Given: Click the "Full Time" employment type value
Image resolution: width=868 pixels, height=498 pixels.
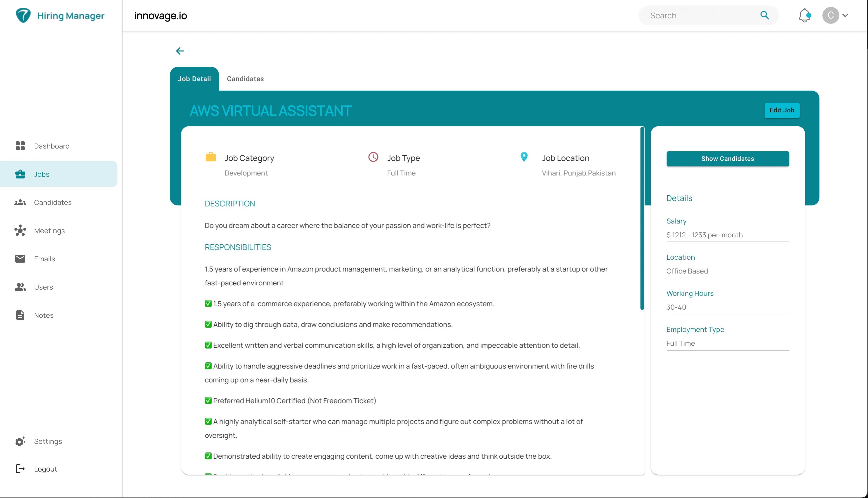Looking at the screenshot, I should [680, 343].
